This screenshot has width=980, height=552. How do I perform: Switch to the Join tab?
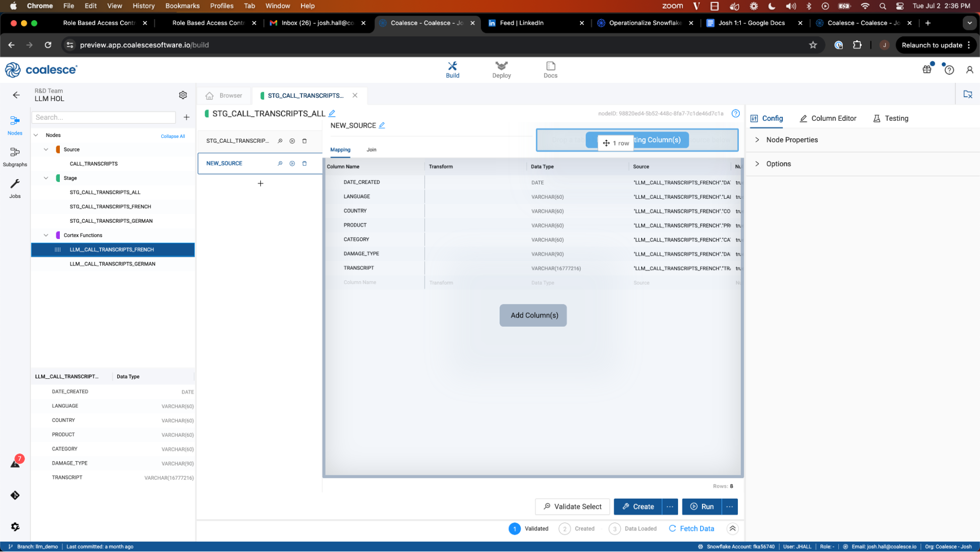371,150
